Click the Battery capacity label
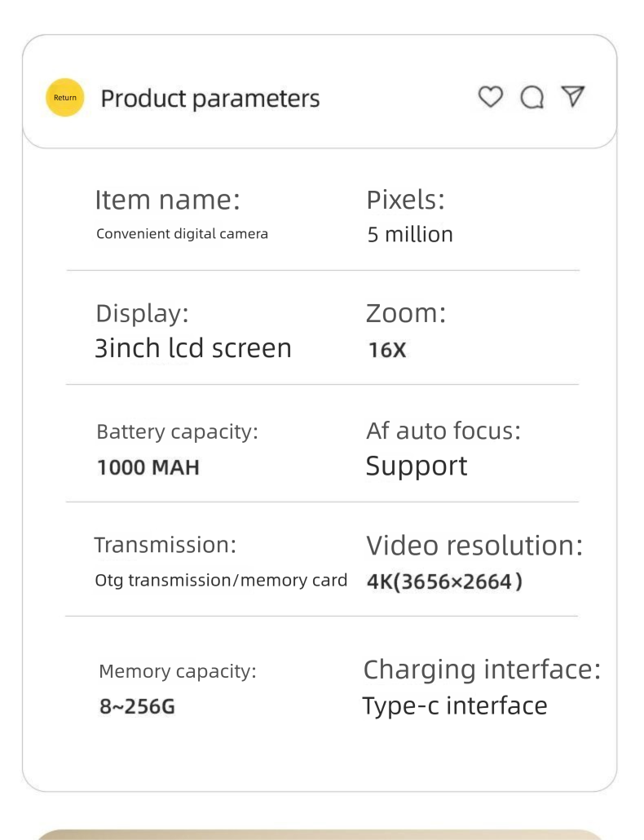Image resolution: width=644 pixels, height=840 pixels. click(x=177, y=431)
